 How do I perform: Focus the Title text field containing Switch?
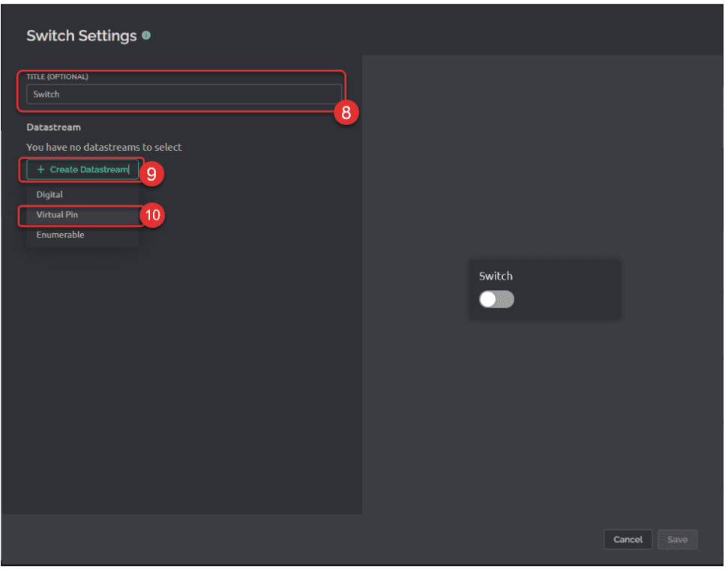(184, 94)
